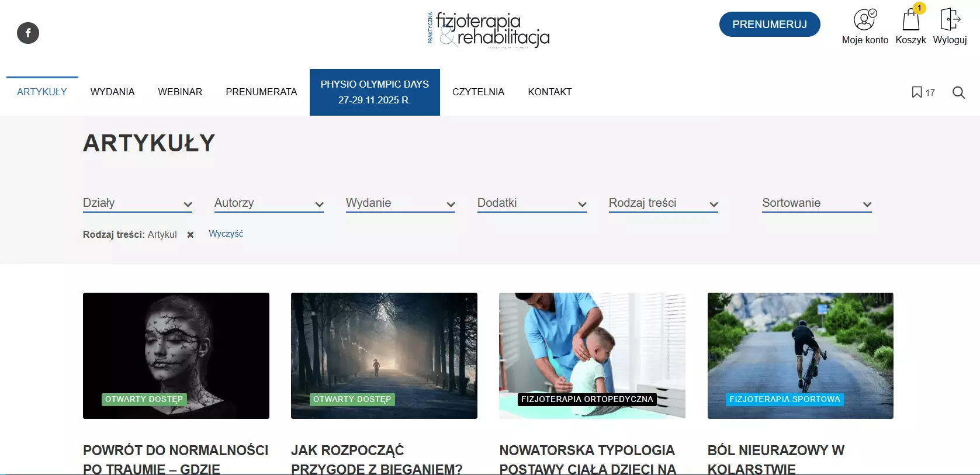Select PRENUMERATA in the navigation
This screenshot has height=475, width=980.
[x=261, y=92]
